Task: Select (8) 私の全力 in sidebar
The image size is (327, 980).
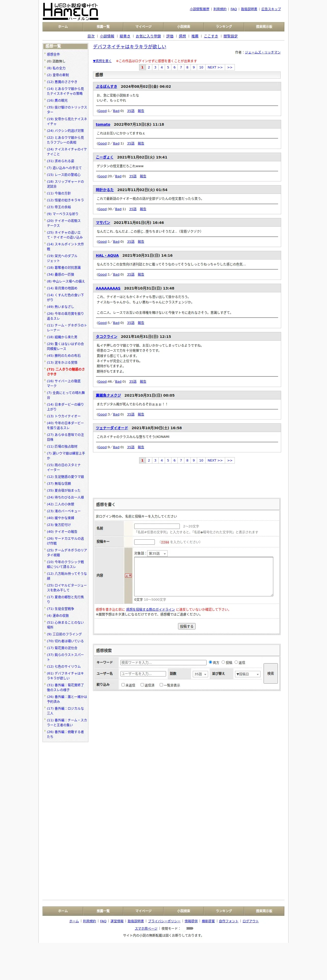Action: [x=56, y=68]
